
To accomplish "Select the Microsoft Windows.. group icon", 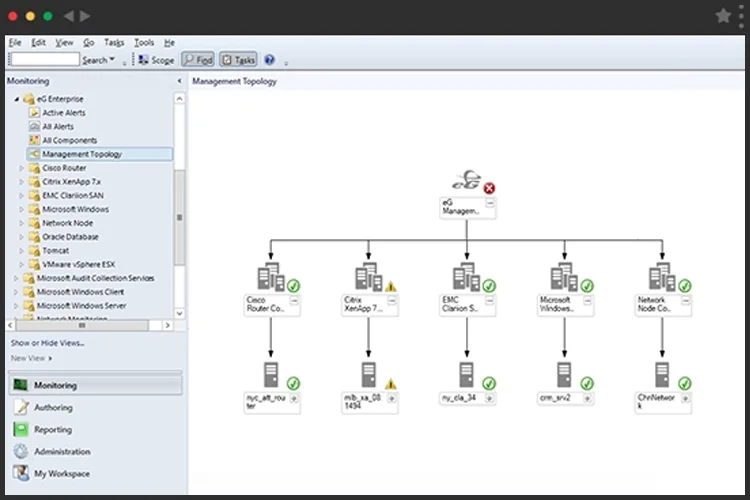I will (x=564, y=277).
